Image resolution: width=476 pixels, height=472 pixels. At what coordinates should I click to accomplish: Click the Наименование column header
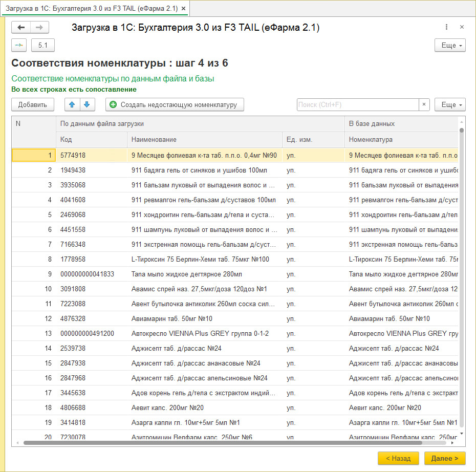[x=205, y=140]
